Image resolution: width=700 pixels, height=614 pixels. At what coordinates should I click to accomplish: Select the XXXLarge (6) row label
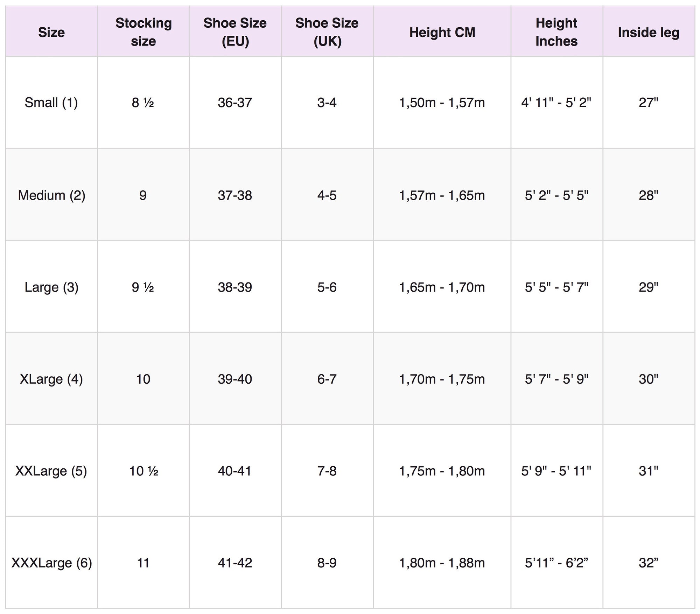51,563
